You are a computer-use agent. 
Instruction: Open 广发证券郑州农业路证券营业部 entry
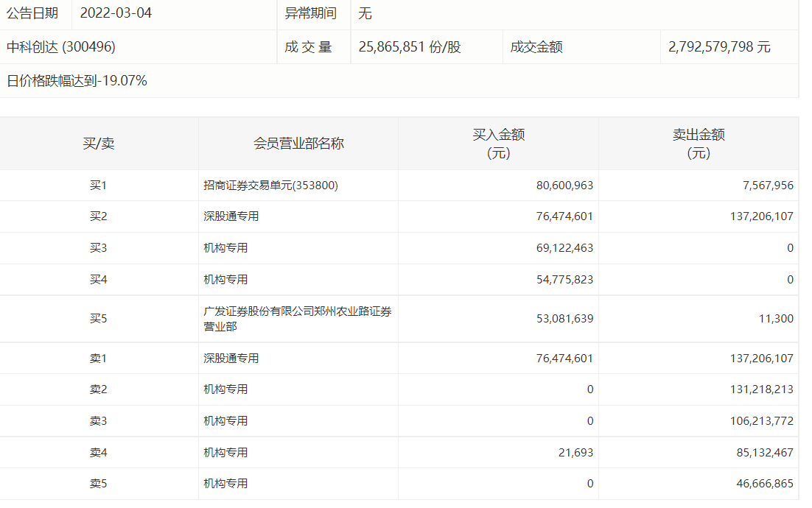pos(298,319)
